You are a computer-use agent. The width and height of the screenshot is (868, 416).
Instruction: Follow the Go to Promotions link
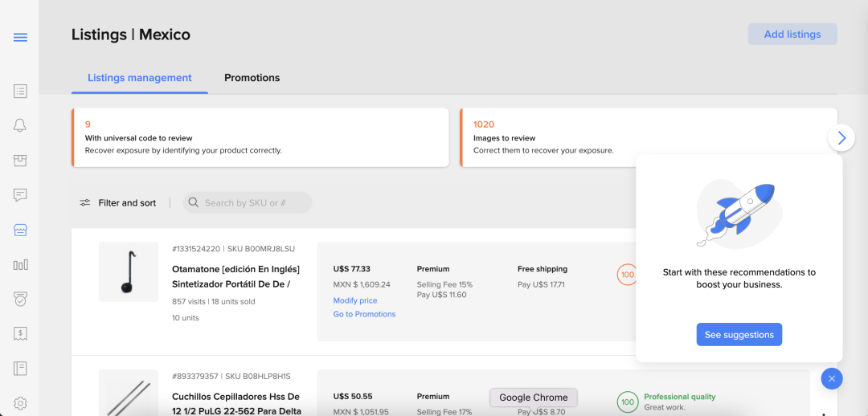pyautogui.click(x=364, y=314)
